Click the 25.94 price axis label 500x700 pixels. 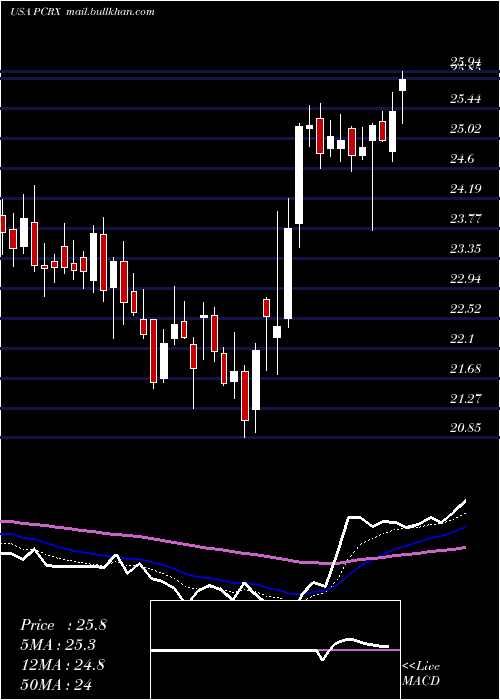pyautogui.click(x=465, y=62)
